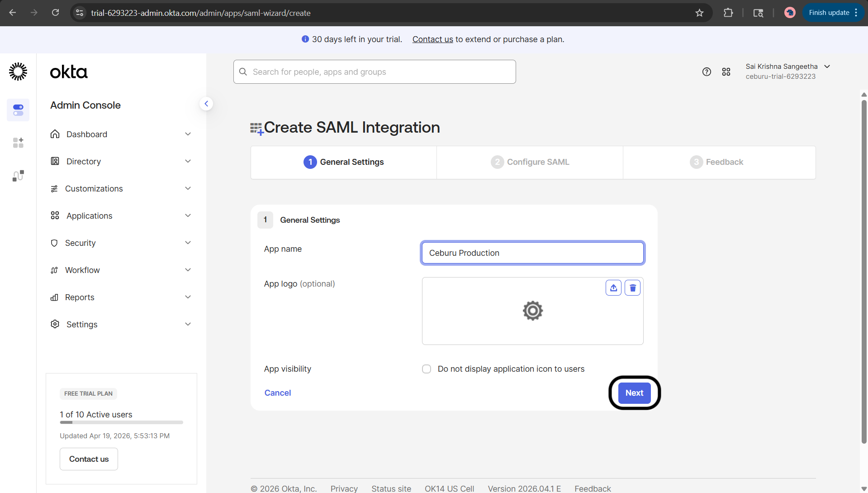The image size is (868, 493).
Task: Open the Workflow menu item
Action: pos(121,270)
